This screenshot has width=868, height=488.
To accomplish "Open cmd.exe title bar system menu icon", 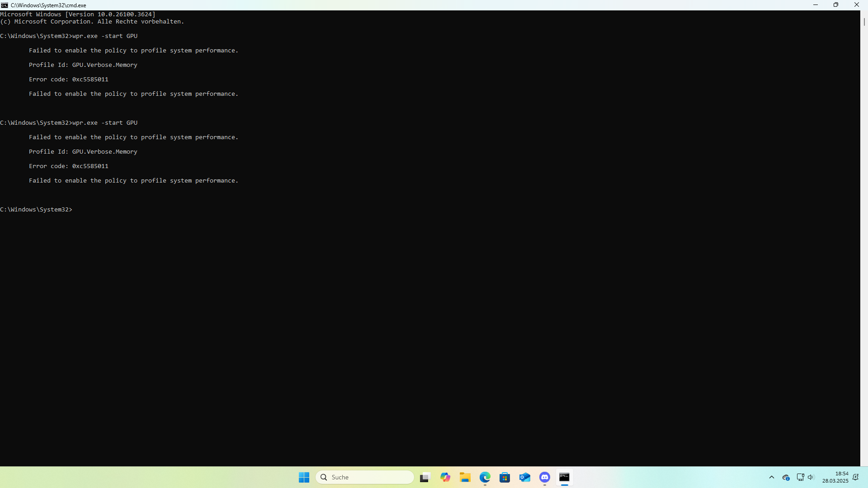I will tap(5, 5).
